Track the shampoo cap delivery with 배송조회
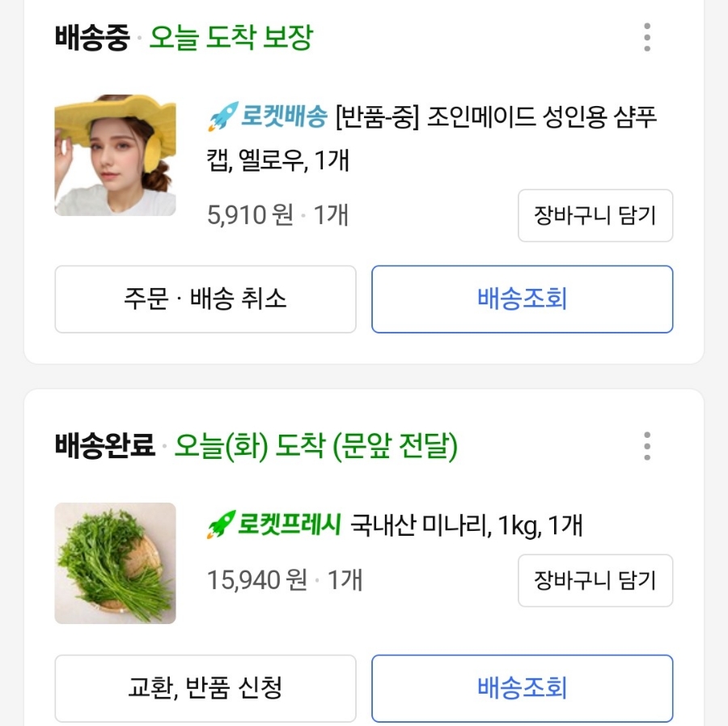 coord(522,299)
